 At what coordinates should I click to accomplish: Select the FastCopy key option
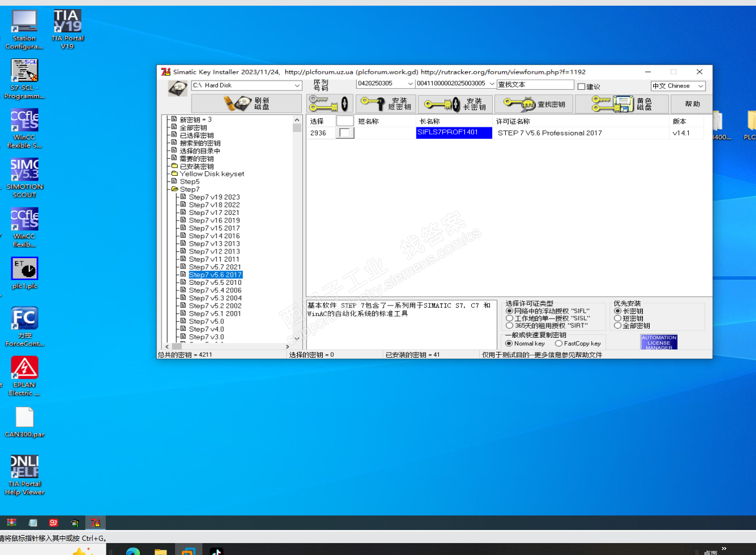(x=559, y=343)
